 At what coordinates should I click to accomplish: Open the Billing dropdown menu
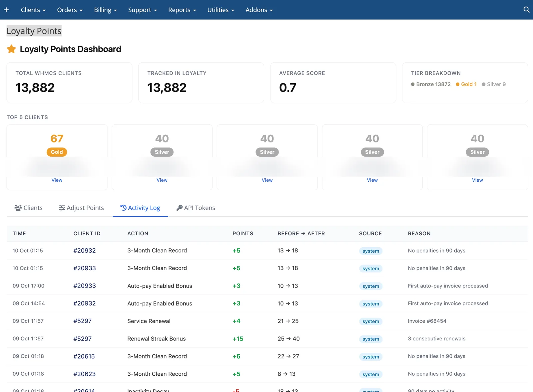(106, 10)
